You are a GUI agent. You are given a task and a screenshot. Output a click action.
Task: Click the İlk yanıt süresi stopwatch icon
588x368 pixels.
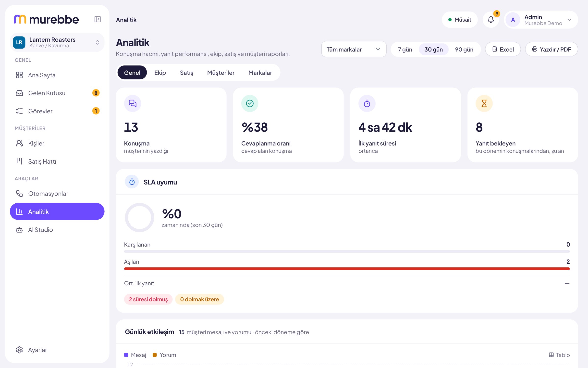click(x=367, y=103)
